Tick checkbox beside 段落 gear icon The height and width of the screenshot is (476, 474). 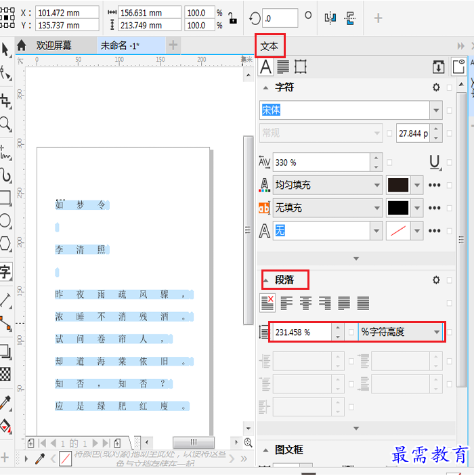click(450, 280)
